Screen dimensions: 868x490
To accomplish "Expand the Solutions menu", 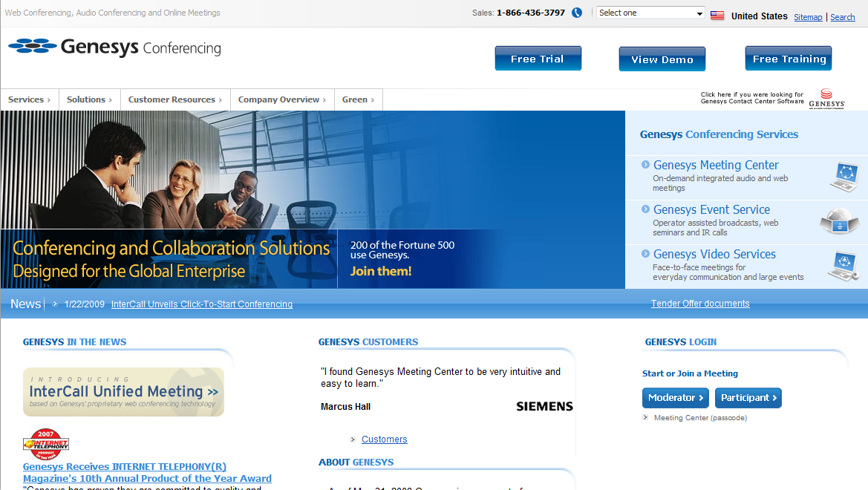I will click(90, 99).
